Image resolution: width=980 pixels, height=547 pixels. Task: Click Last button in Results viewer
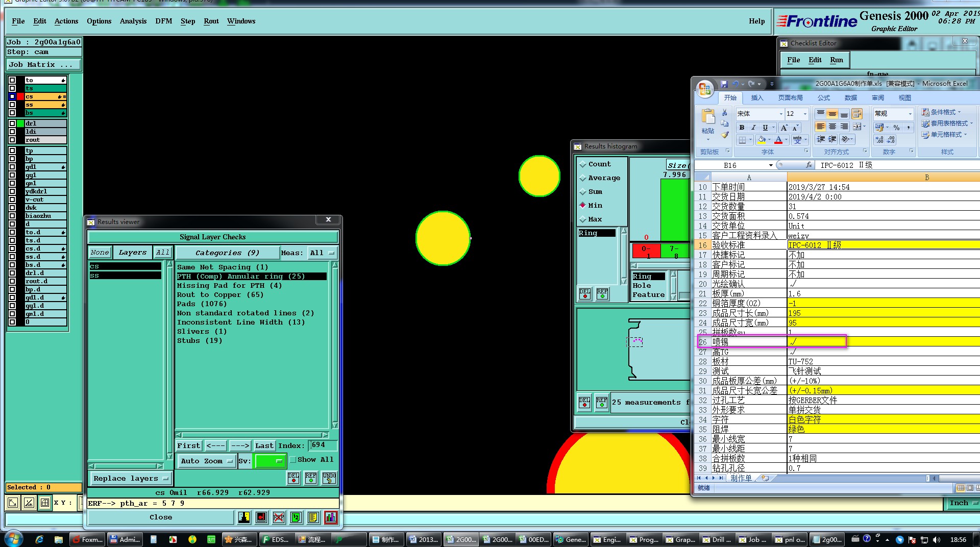pos(264,446)
